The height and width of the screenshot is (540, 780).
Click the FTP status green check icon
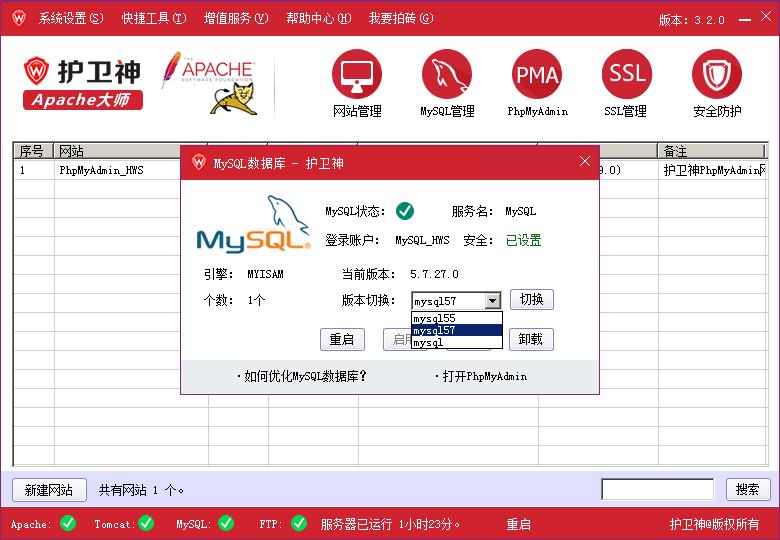coord(299,522)
